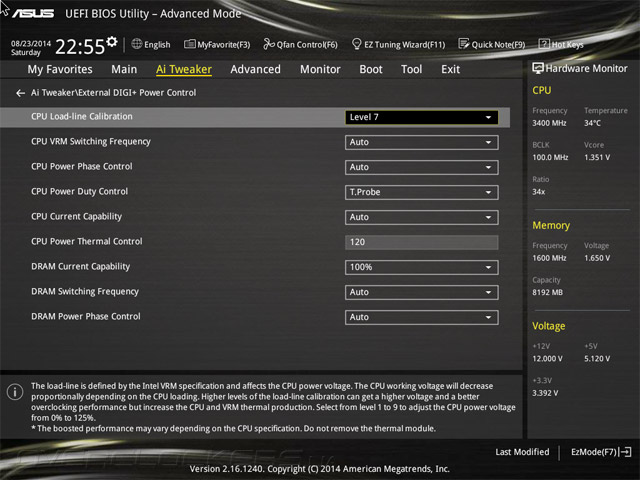640x480 pixels.
Task: Open DRAM Power Phase Control dropdown
Action: click(x=422, y=318)
